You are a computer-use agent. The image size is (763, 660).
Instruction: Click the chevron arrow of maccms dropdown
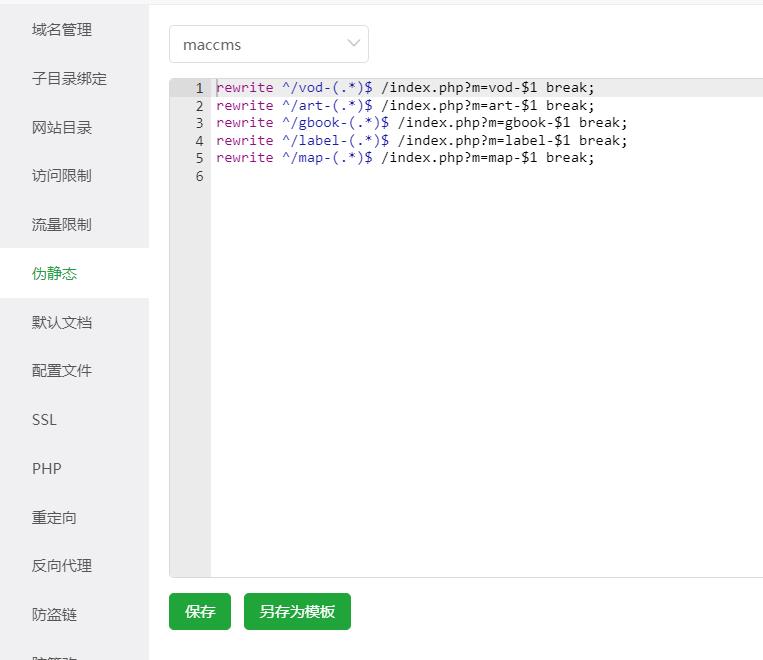pos(354,43)
